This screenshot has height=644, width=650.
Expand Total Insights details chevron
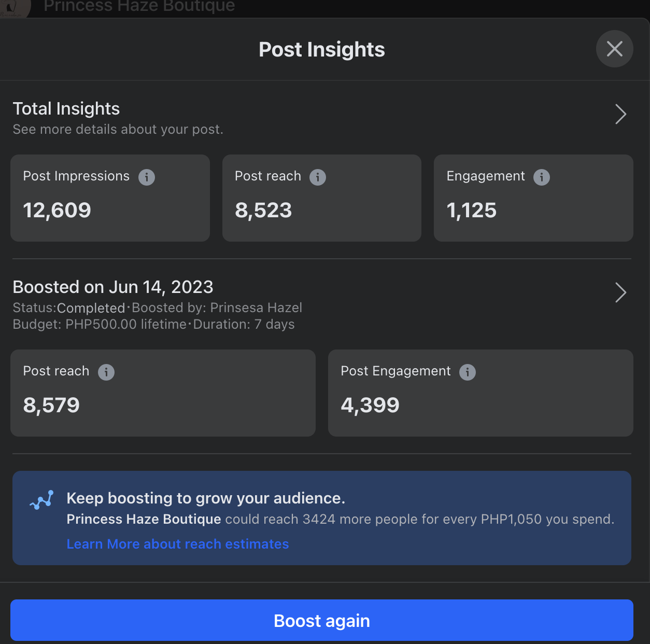tap(620, 114)
